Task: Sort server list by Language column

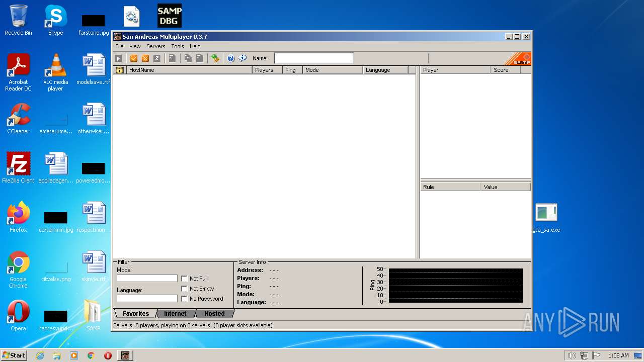Action: tap(385, 70)
